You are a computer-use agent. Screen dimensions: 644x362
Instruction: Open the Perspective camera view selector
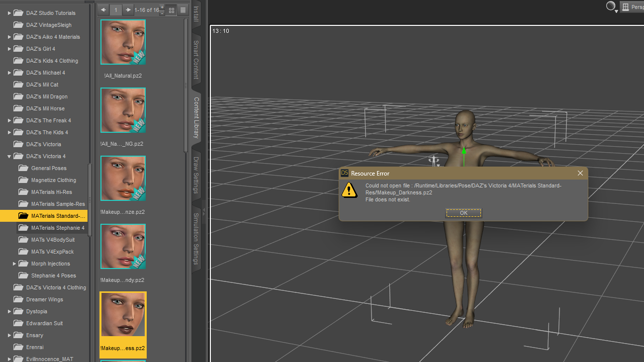click(632, 7)
